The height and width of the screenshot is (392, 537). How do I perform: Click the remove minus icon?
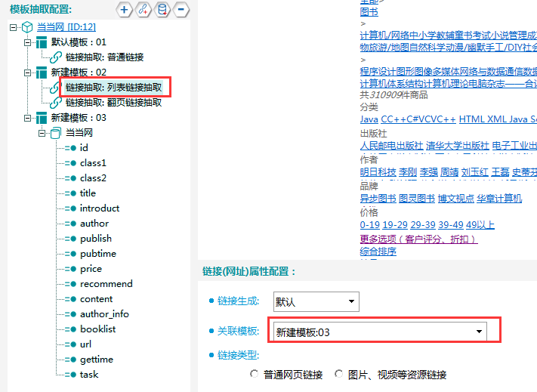181,10
